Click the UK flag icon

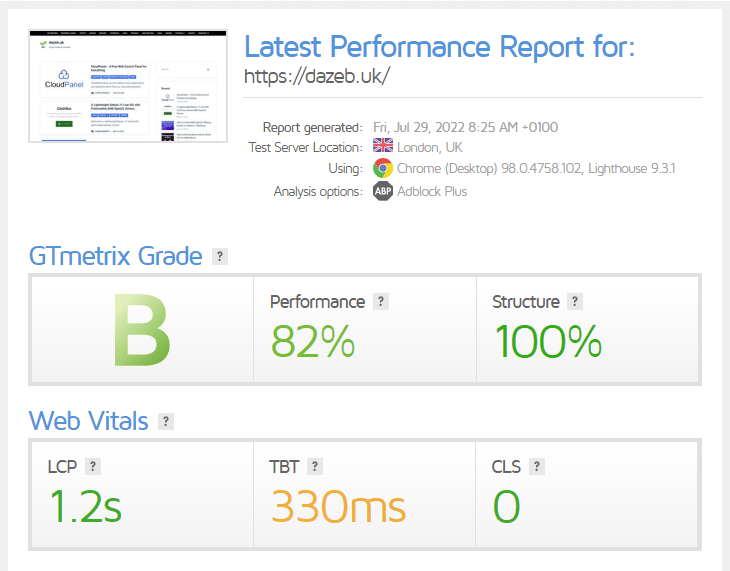tap(382, 147)
